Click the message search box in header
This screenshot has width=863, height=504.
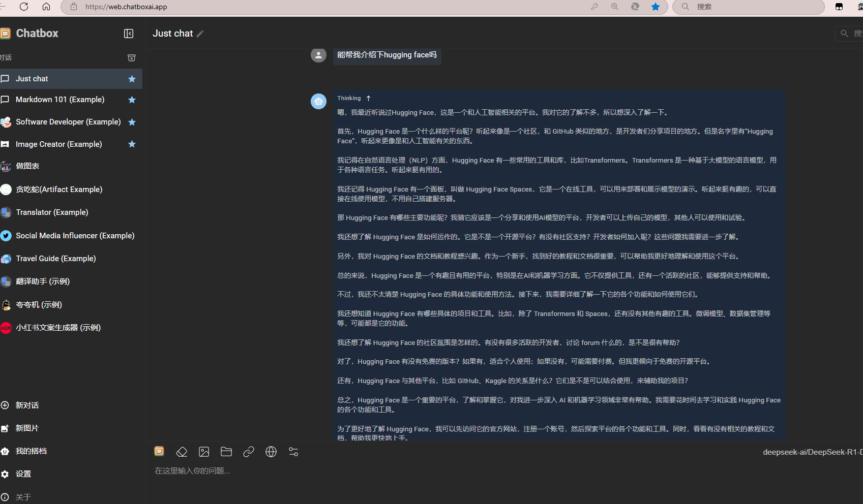[849, 34]
